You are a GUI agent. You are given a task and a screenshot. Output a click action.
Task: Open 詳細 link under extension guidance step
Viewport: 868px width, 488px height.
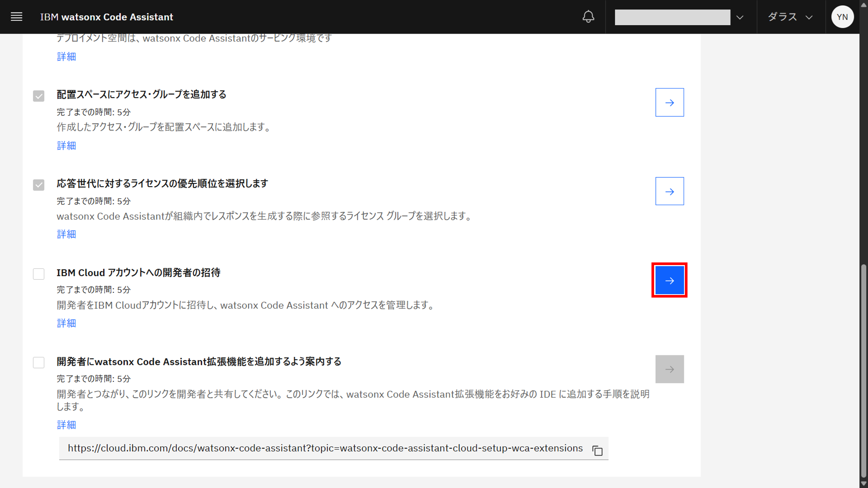pos(66,425)
